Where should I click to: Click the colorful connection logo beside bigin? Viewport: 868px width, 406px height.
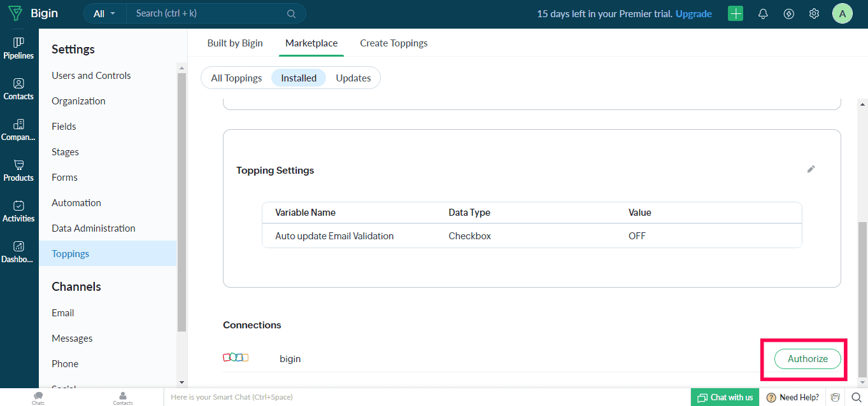pos(236,358)
